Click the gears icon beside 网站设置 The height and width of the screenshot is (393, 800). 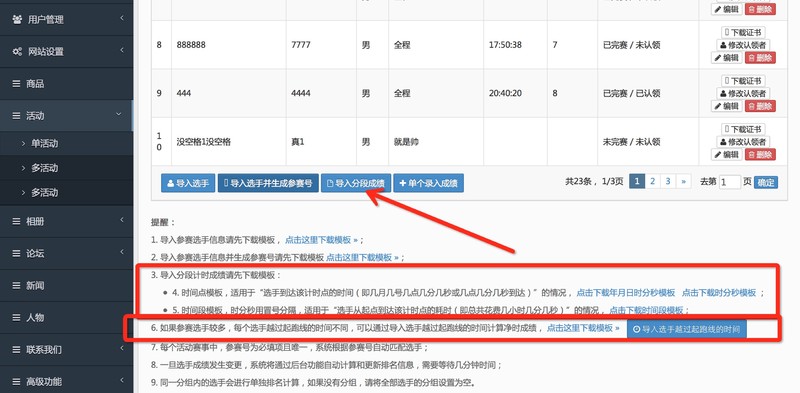(17, 52)
